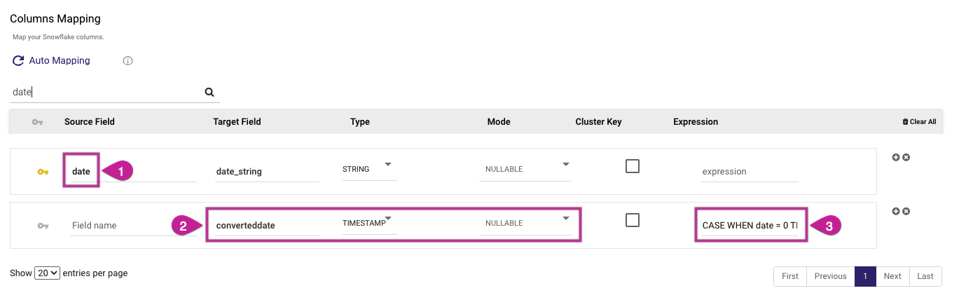
Task: Jump to the Last page
Action: (925, 276)
